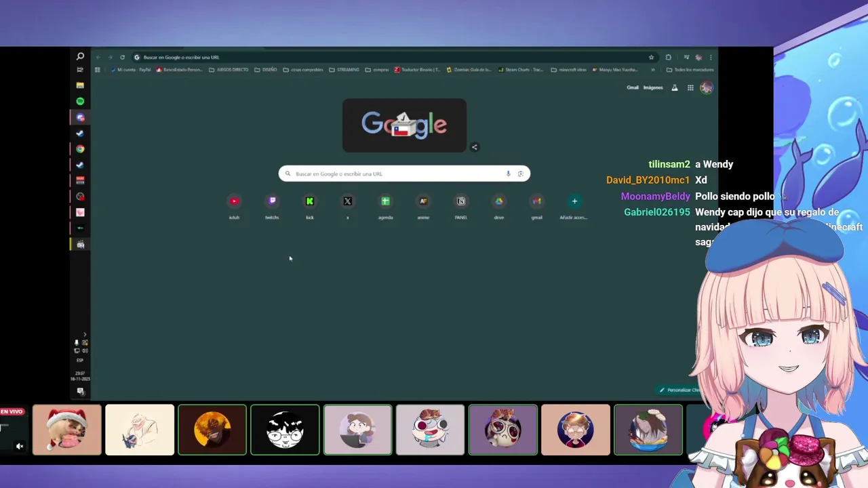
Task: Start voice search with the microphone icon
Action: (x=508, y=174)
